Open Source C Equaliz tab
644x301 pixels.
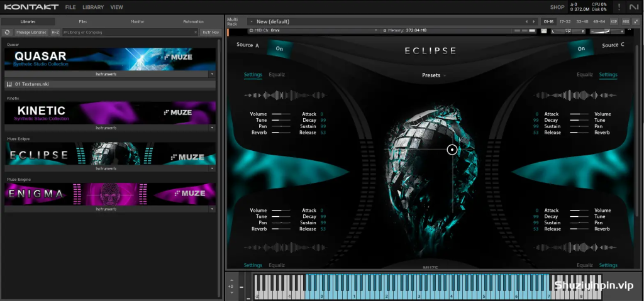tap(584, 74)
